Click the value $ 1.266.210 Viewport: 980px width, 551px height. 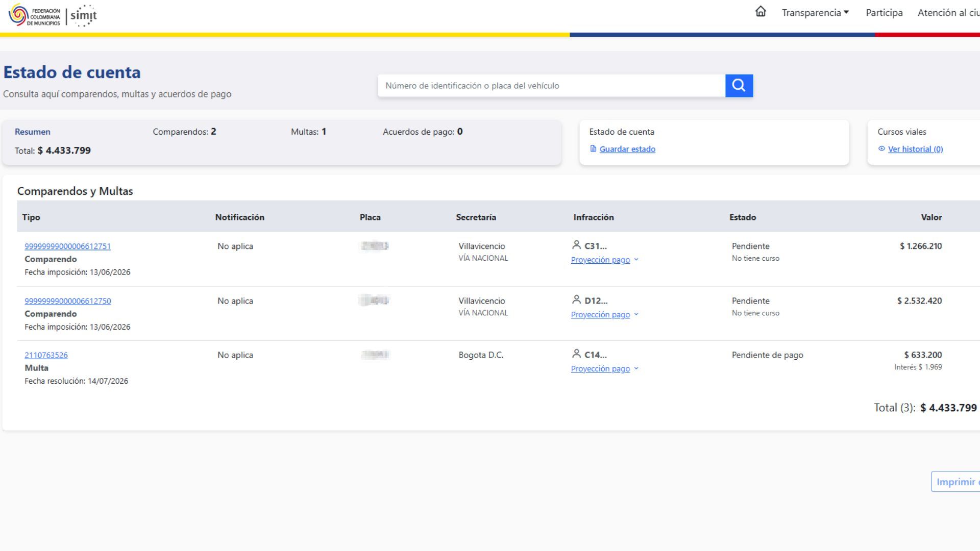coord(921,246)
